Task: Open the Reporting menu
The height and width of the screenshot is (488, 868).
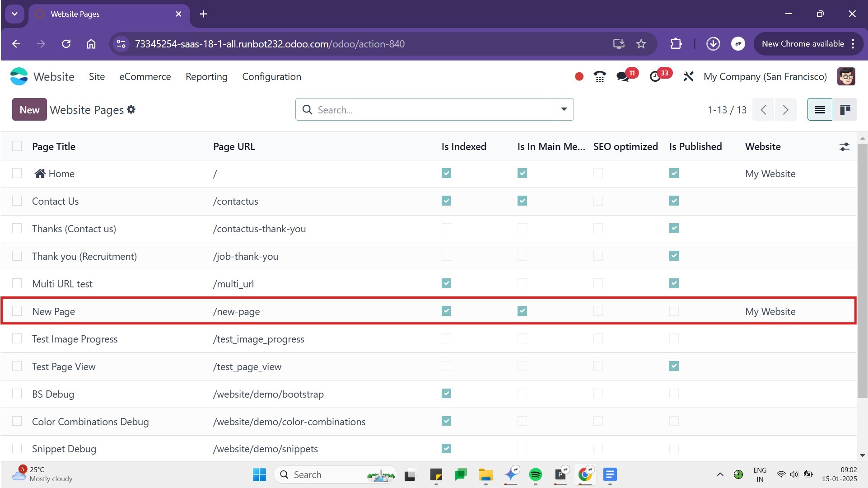Action: pos(206,77)
